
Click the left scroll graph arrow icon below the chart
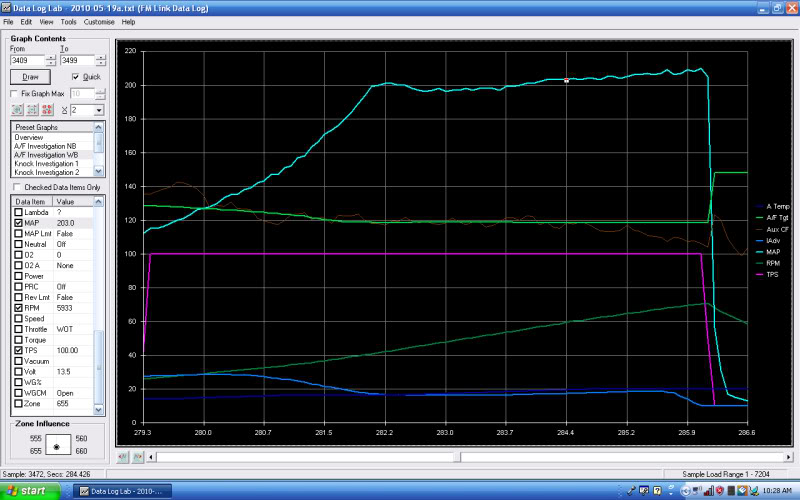pyautogui.click(x=124, y=457)
